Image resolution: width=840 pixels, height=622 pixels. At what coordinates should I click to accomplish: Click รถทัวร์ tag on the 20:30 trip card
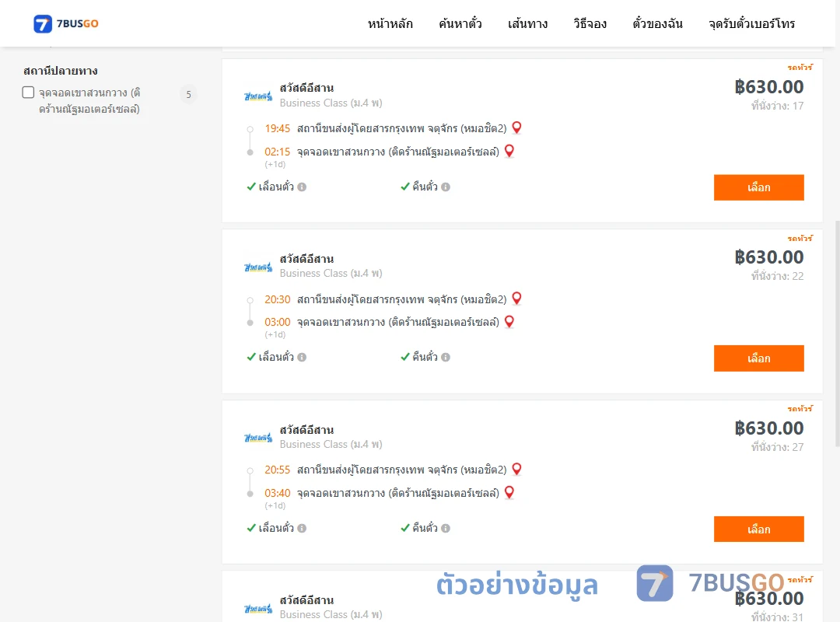[x=800, y=238]
